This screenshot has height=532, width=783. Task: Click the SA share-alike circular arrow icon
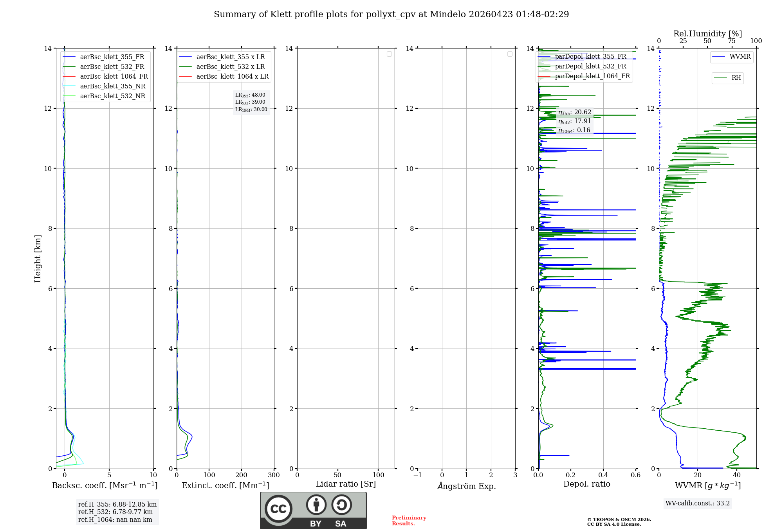[341, 505]
